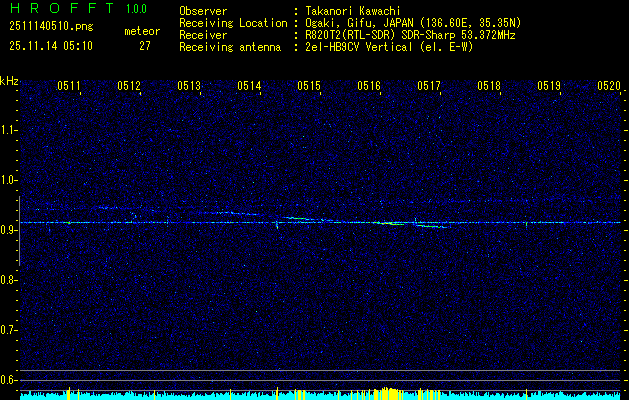
Task: Click the 25.11.14 05:10 timestamp
Action: (x=50, y=46)
